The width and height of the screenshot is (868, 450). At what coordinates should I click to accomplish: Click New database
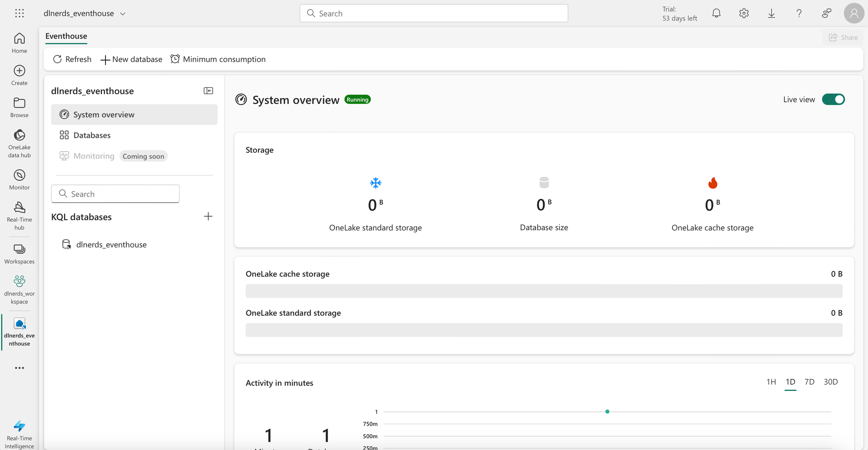132,59
